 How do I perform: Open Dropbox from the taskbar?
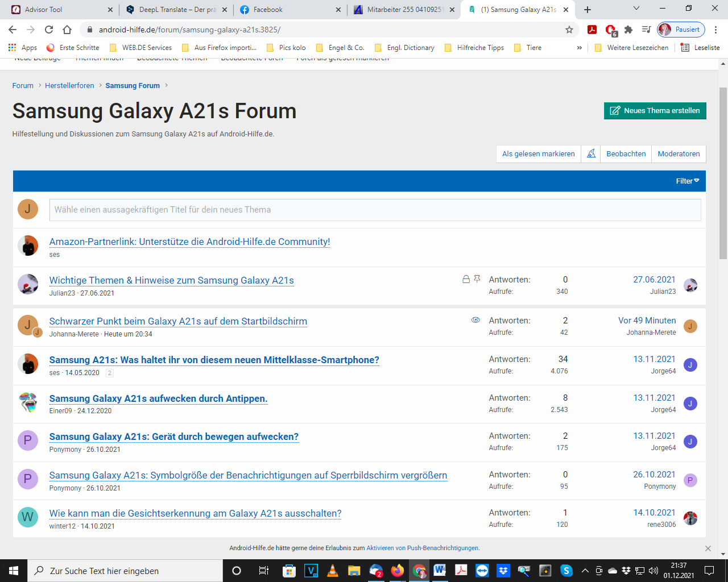pyautogui.click(x=503, y=571)
